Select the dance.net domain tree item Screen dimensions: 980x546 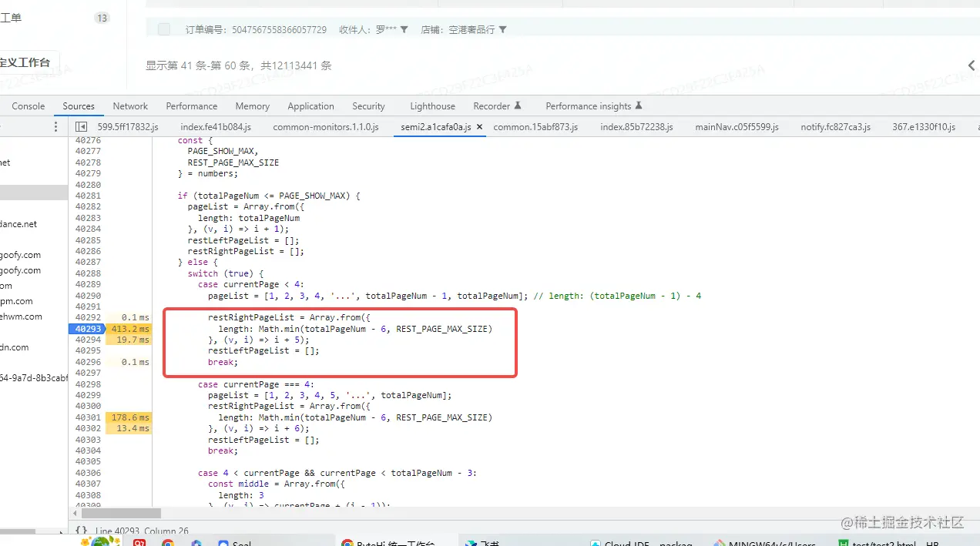(x=18, y=224)
